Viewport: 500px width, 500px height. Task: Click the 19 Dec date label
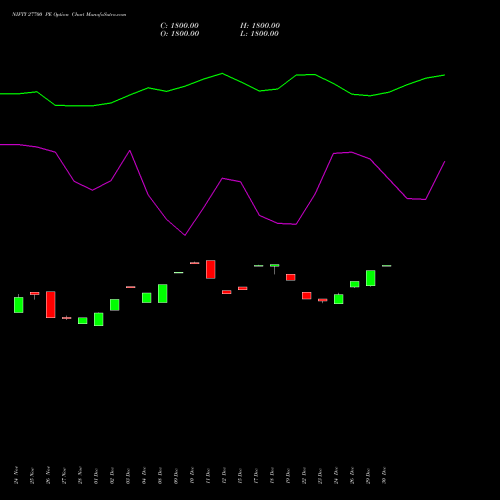point(288,475)
